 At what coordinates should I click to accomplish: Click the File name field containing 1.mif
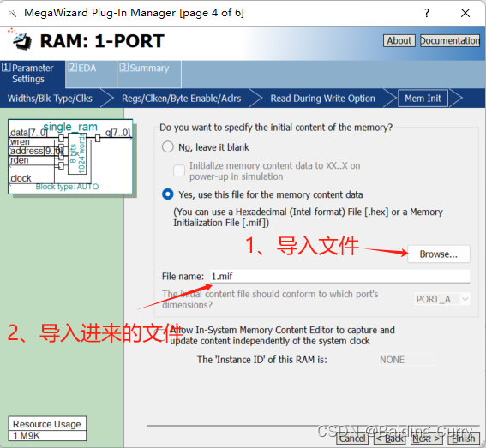[x=339, y=276]
